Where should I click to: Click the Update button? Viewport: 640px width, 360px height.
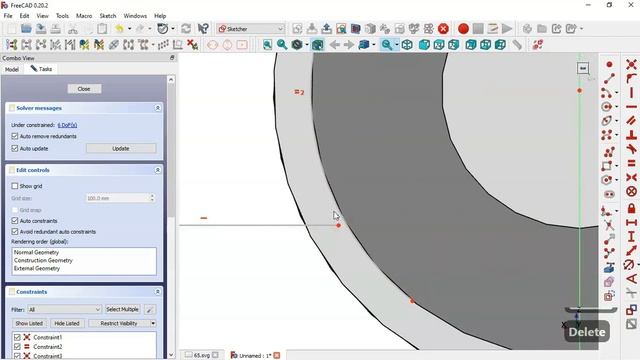pyautogui.click(x=121, y=149)
